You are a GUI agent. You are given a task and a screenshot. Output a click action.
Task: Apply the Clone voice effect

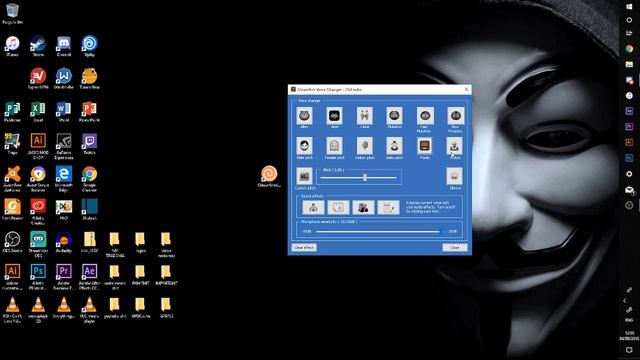364,116
